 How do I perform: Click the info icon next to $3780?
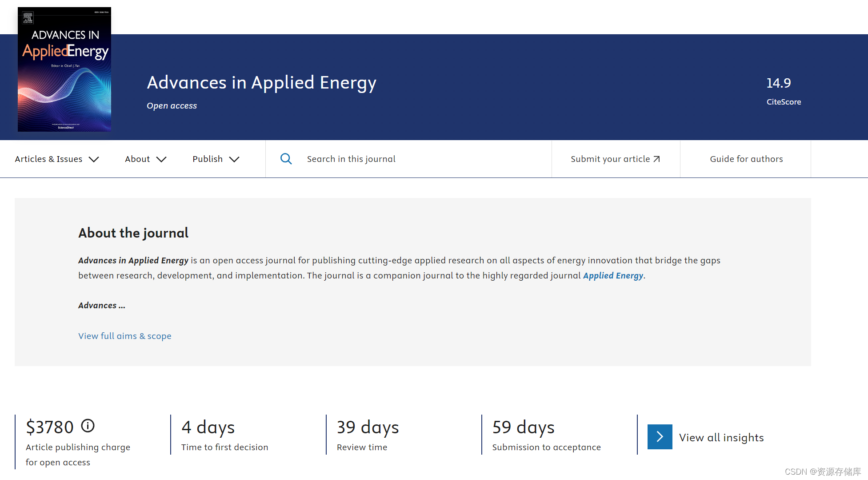click(x=88, y=426)
